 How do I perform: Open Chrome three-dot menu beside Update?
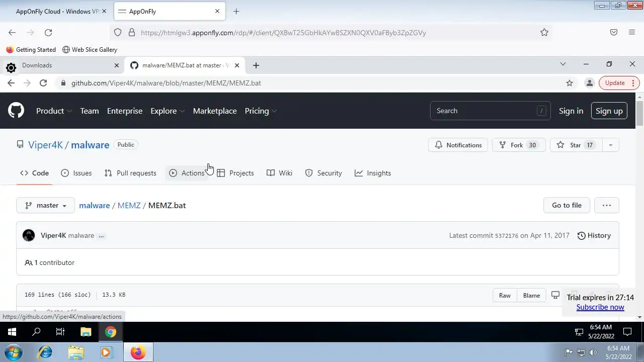point(633,83)
